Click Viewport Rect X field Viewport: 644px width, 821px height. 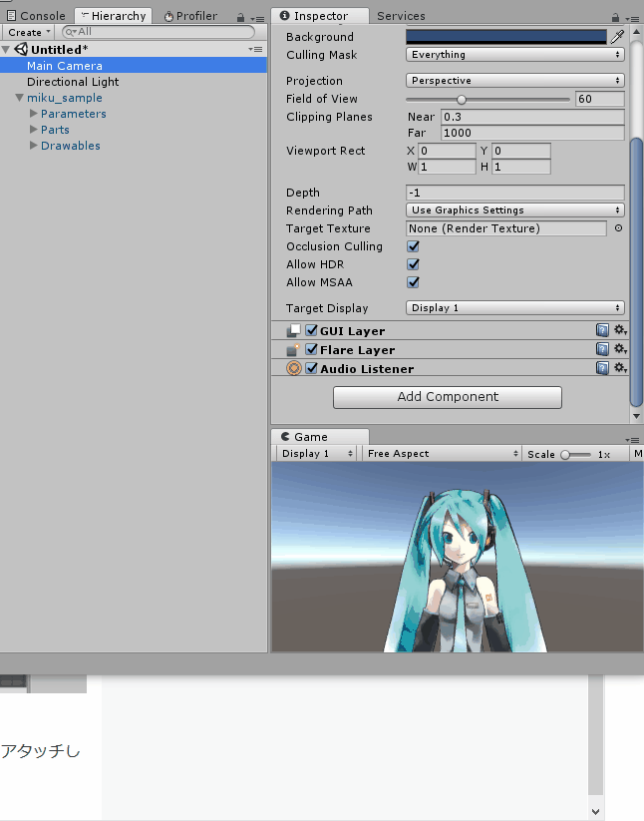click(447, 151)
